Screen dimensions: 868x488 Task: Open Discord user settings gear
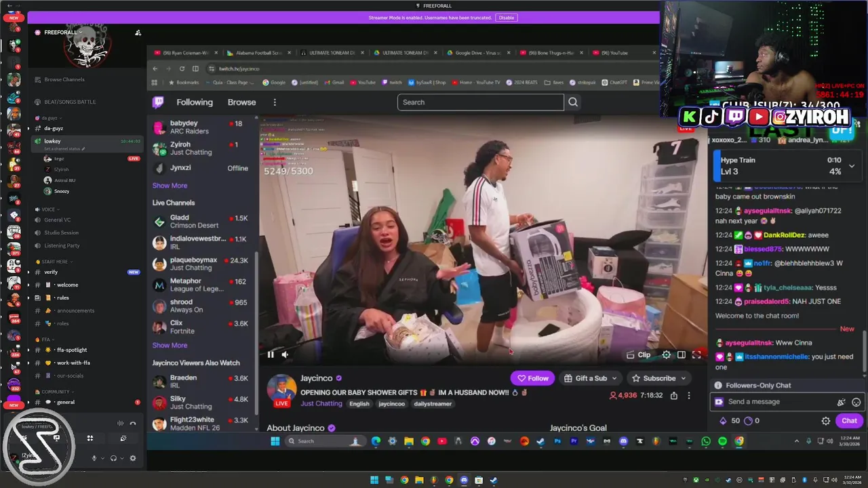point(132,458)
